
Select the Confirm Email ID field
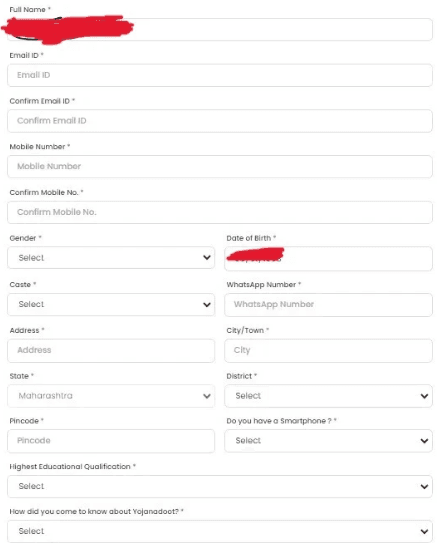(220, 121)
